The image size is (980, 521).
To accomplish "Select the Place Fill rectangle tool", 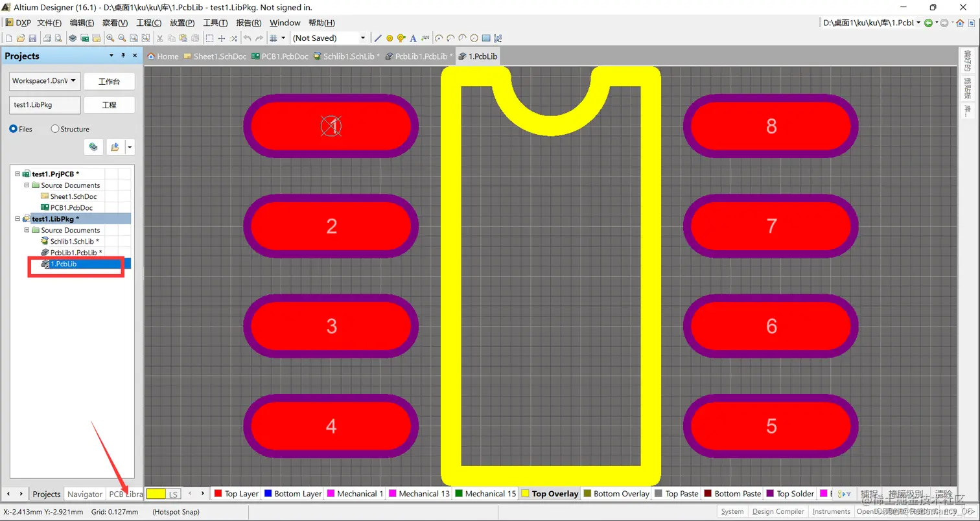I will [x=486, y=38].
